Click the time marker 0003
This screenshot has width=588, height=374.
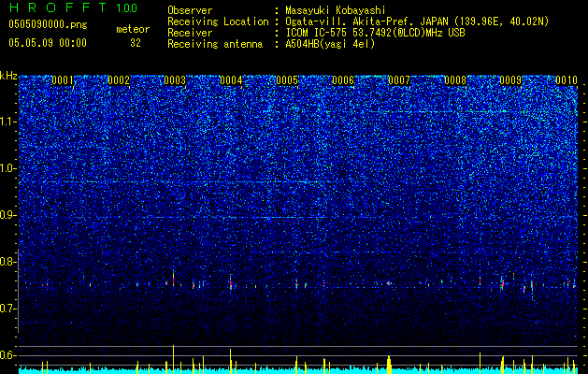click(175, 80)
